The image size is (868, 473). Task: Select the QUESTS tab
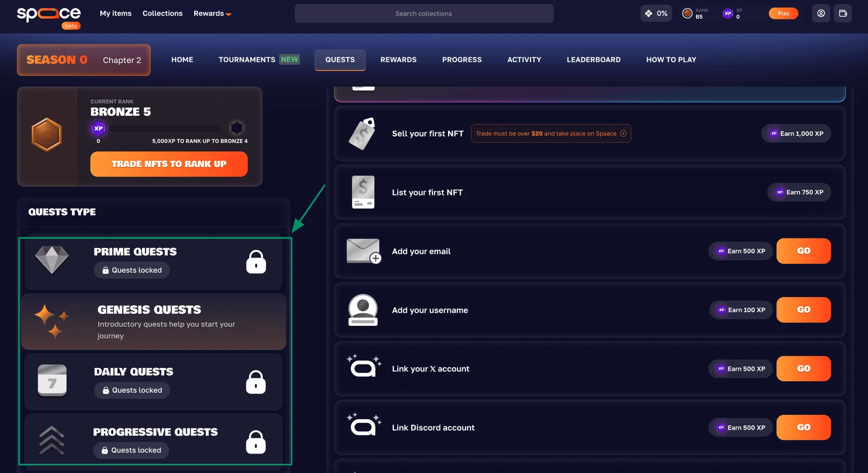(x=340, y=60)
